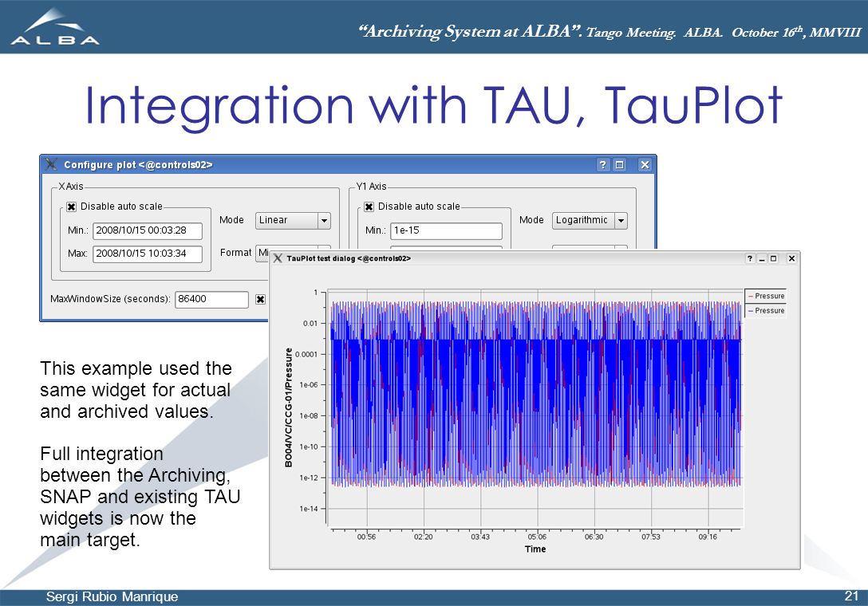
Task: Open help in Configure plot window
Action: tap(603, 164)
